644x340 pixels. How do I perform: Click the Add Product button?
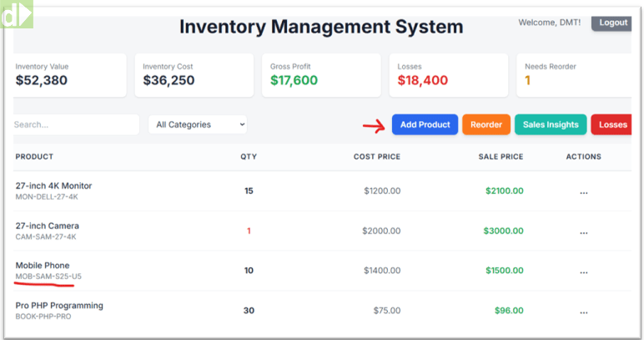pos(425,124)
